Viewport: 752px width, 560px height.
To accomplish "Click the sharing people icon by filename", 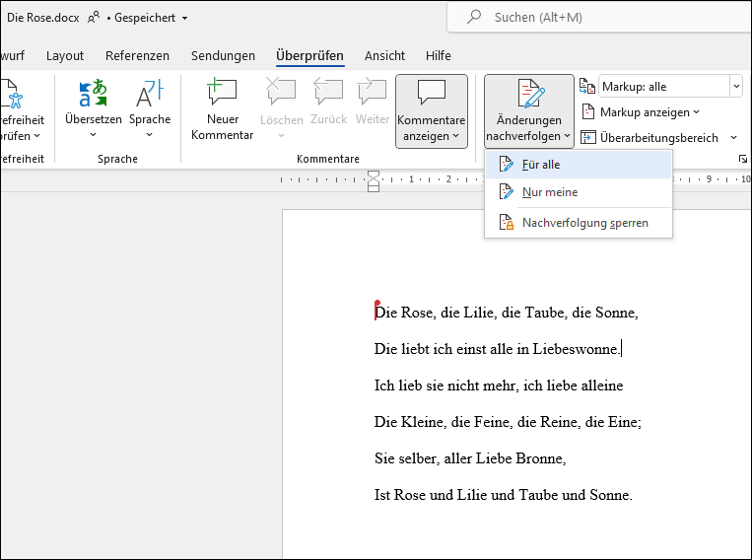I will pos(94,18).
